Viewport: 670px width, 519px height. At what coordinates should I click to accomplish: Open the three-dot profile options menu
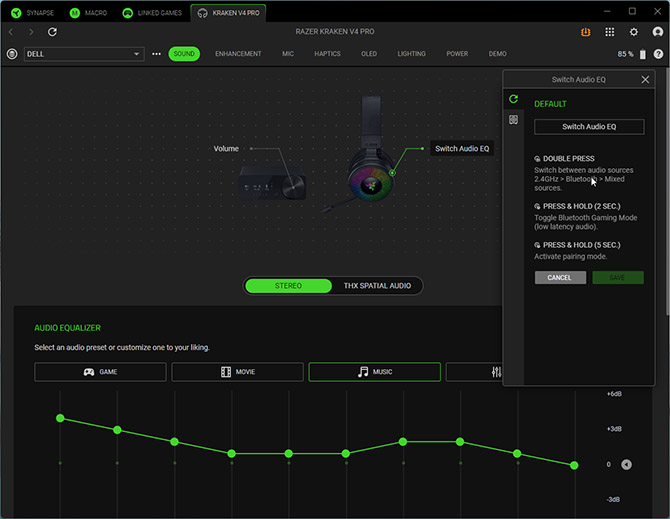point(156,54)
